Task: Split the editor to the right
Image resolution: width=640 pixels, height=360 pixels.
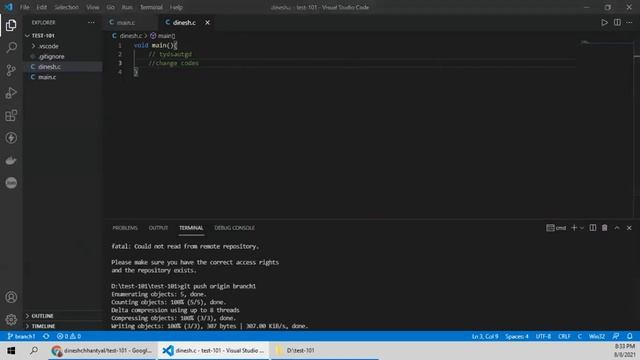Action: (x=617, y=22)
